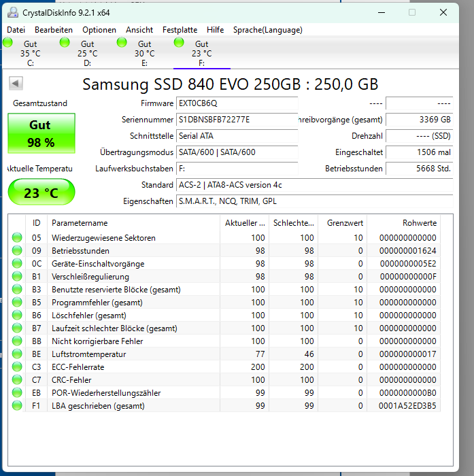The image size is (474, 476).
Task: Select the Luftstromtemperatur parameter text
Action: tap(88, 354)
